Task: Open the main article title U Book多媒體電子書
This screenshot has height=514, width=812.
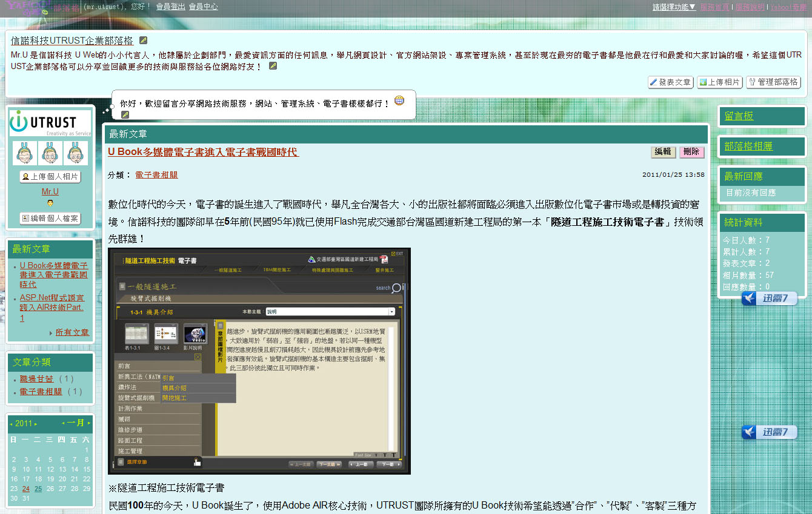Action: pyautogui.click(x=204, y=152)
